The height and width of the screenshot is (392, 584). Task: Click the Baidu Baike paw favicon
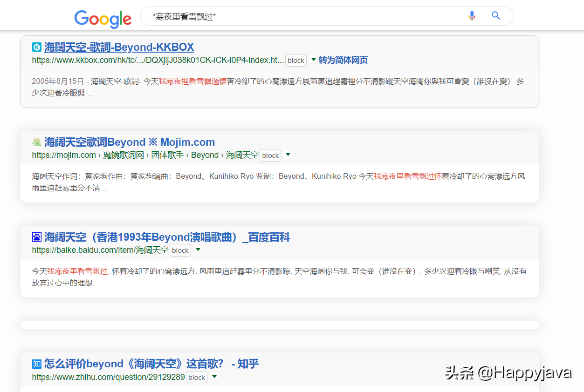37,237
